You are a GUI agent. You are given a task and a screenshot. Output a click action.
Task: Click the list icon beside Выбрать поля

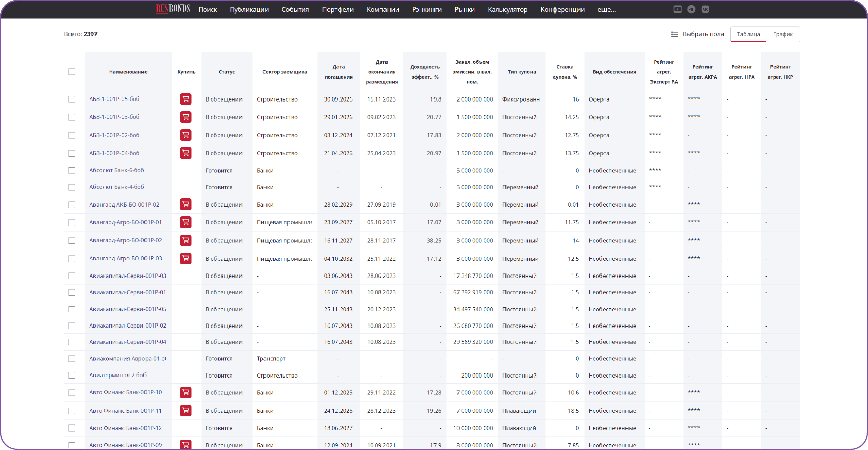(674, 34)
